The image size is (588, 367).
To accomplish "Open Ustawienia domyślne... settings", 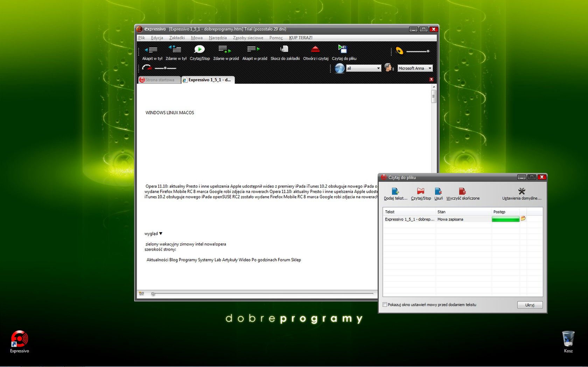I will point(521,194).
